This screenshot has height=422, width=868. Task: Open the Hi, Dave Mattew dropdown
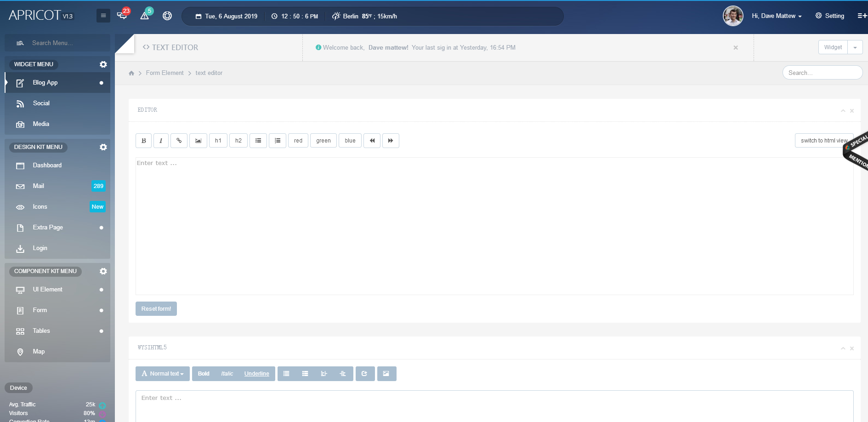pos(777,16)
